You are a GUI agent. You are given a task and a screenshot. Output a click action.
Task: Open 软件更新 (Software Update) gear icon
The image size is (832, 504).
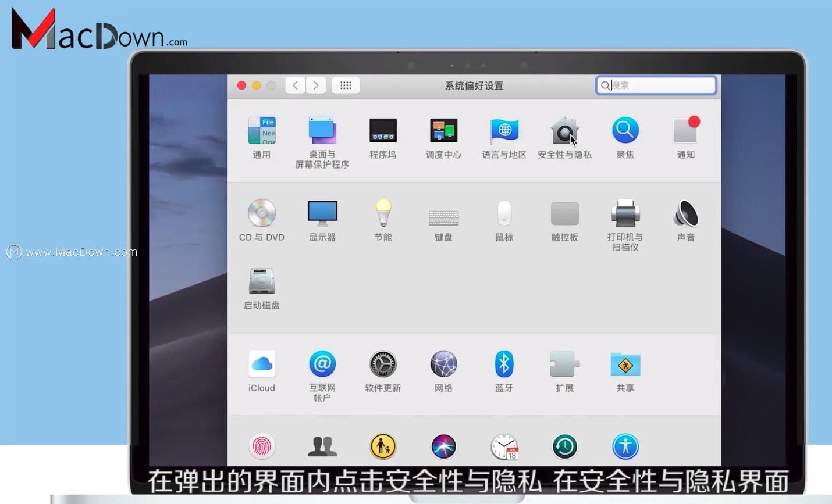pos(383,364)
